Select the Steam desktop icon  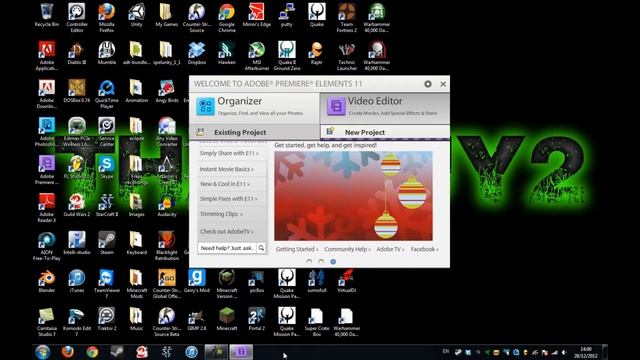click(107, 243)
